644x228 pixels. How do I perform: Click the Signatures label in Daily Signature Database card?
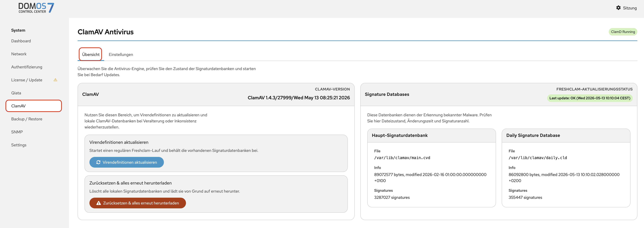[x=518, y=190]
